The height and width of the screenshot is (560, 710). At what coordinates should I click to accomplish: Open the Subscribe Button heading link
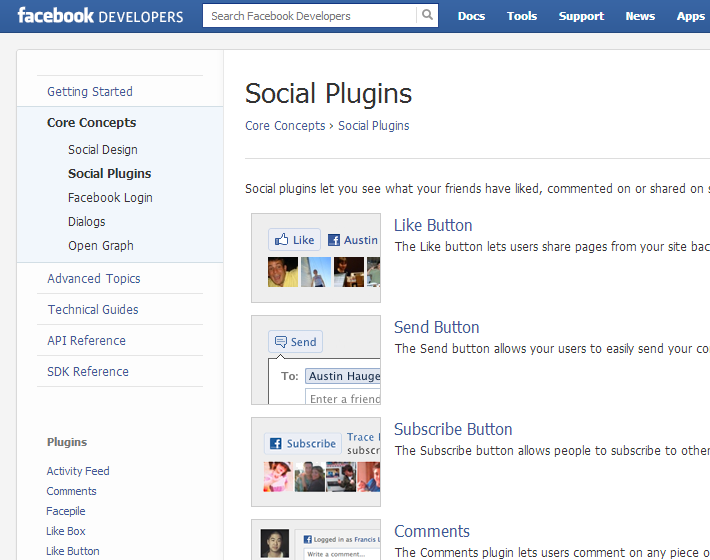[453, 429]
